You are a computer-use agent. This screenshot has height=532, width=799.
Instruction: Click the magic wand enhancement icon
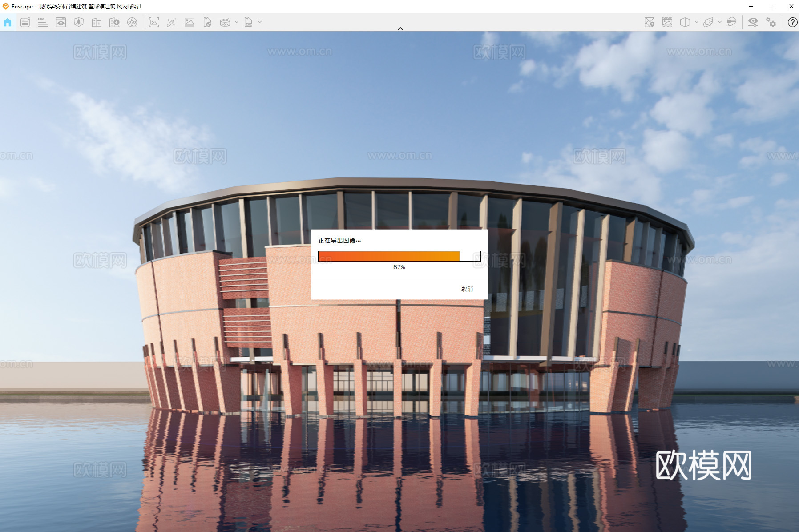tap(171, 22)
